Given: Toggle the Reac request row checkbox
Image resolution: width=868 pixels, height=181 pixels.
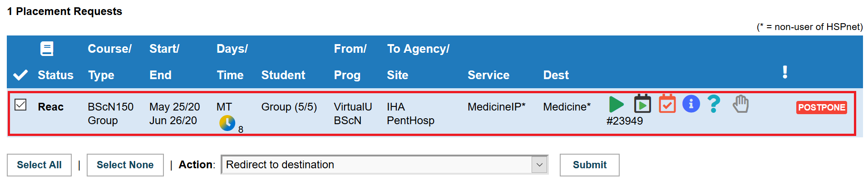Looking at the screenshot, I should tap(20, 105).
